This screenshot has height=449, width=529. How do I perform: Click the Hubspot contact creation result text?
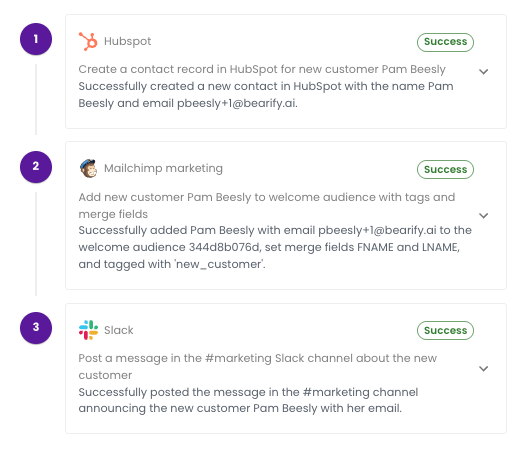(x=266, y=95)
